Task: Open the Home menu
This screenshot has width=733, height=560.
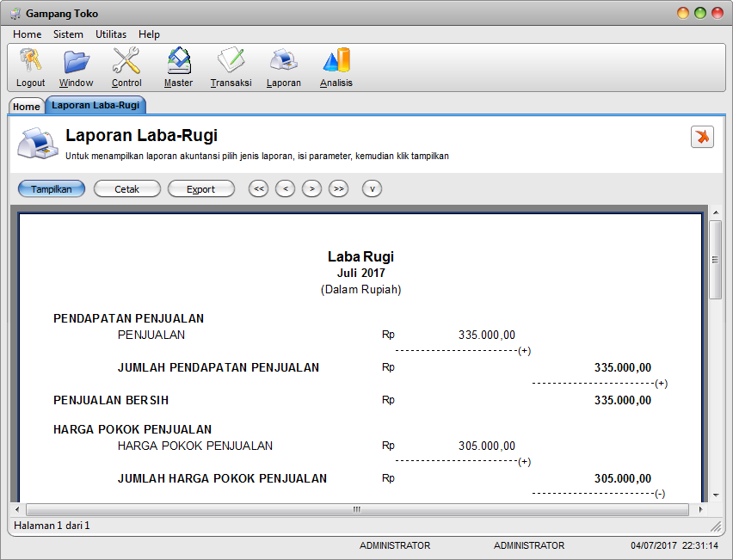Action: point(28,34)
